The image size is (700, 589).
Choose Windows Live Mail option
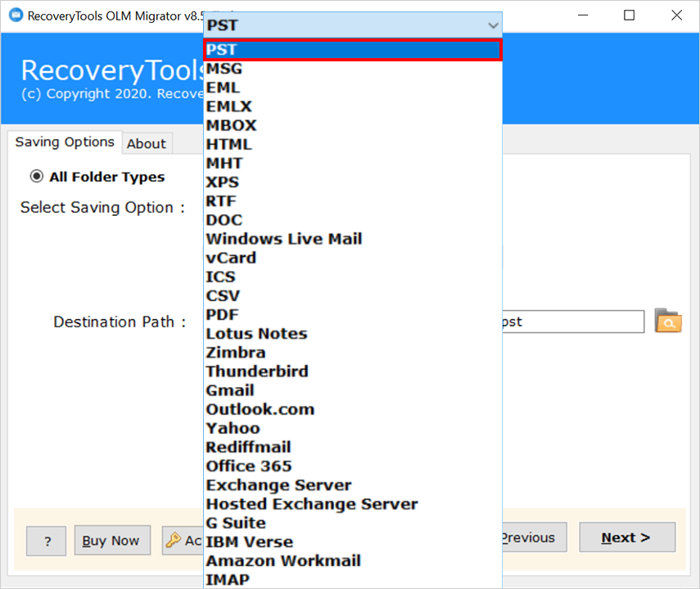tap(353, 239)
